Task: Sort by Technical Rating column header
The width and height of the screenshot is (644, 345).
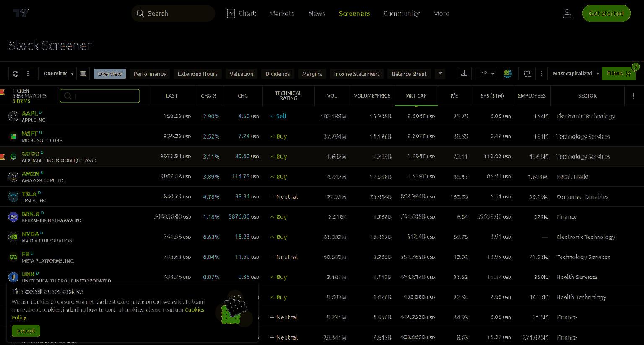Action: 288,96
